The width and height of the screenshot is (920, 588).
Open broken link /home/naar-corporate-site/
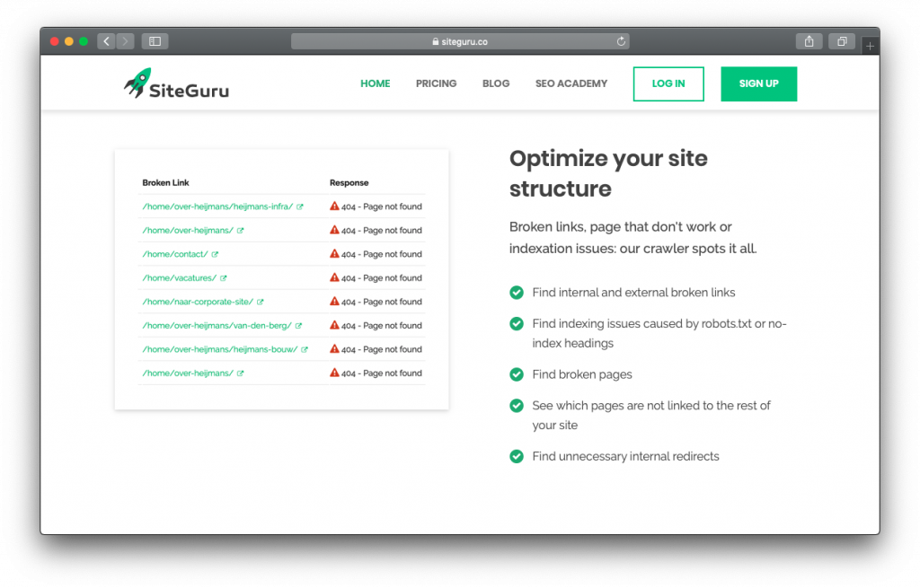pyautogui.click(x=198, y=302)
